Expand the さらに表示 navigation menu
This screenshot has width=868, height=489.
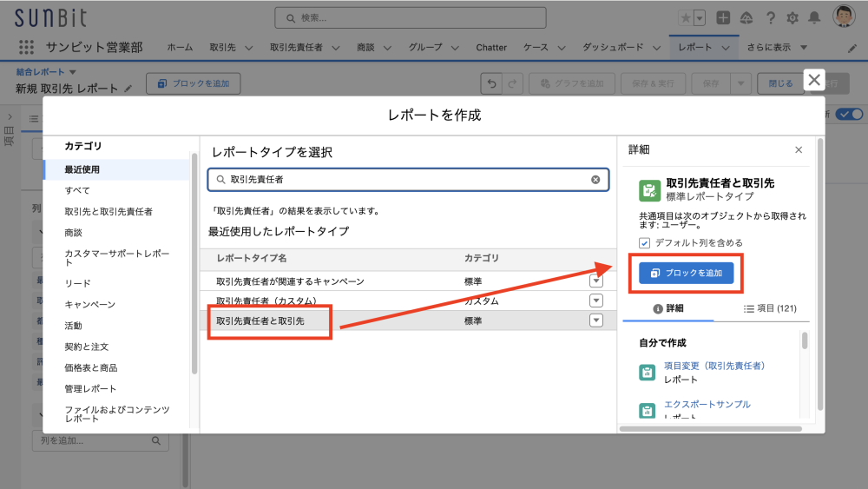777,47
